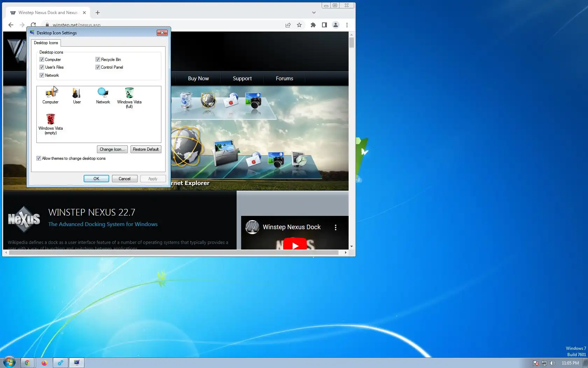Select the User icon in the preview list

pyautogui.click(x=77, y=96)
